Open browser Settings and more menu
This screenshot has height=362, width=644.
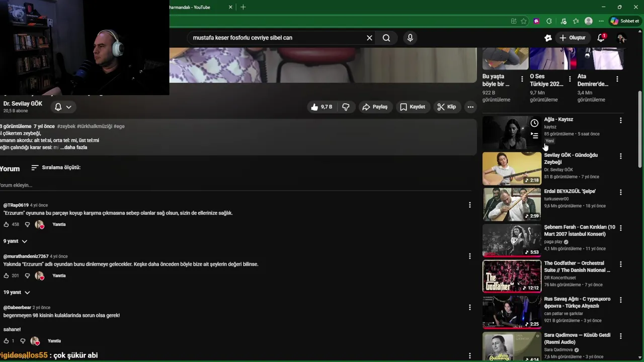(x=601, y=21)
